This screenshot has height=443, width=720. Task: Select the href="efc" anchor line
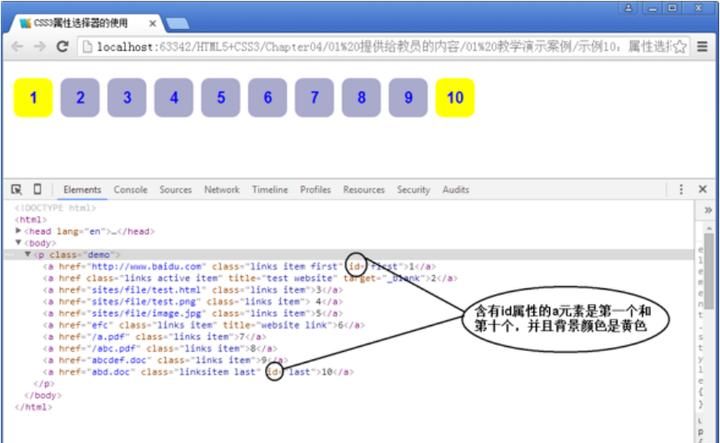pyautogui.click(x=204, y=325)
